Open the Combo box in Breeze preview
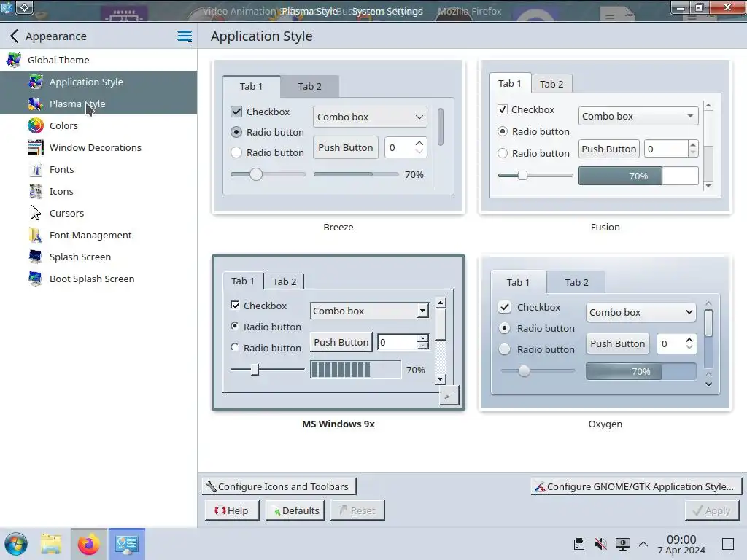The height and width of the screenshot is (560, 747). pyautogui.click(x=370, y=117)
